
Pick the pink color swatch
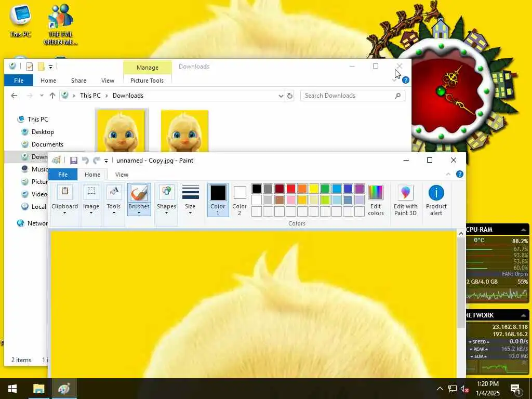tap(291, 200)
